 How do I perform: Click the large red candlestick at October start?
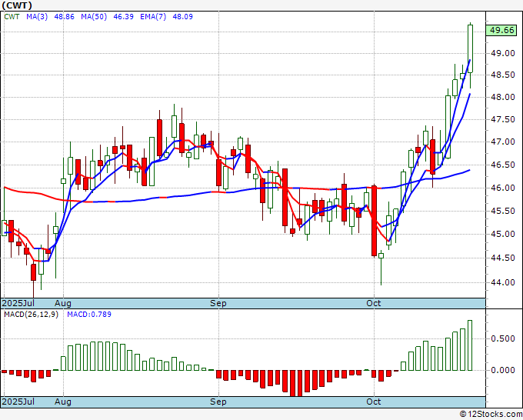[x=375, y=221]
